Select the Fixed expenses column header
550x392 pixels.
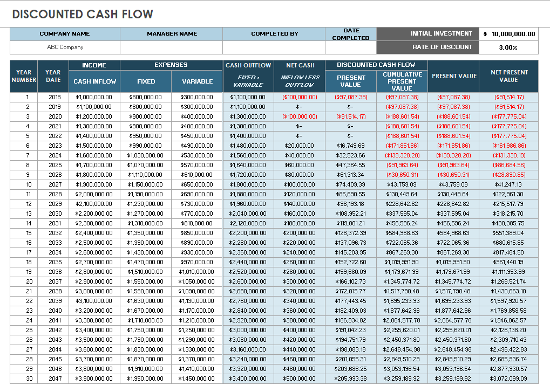click(x=145, y=81)
